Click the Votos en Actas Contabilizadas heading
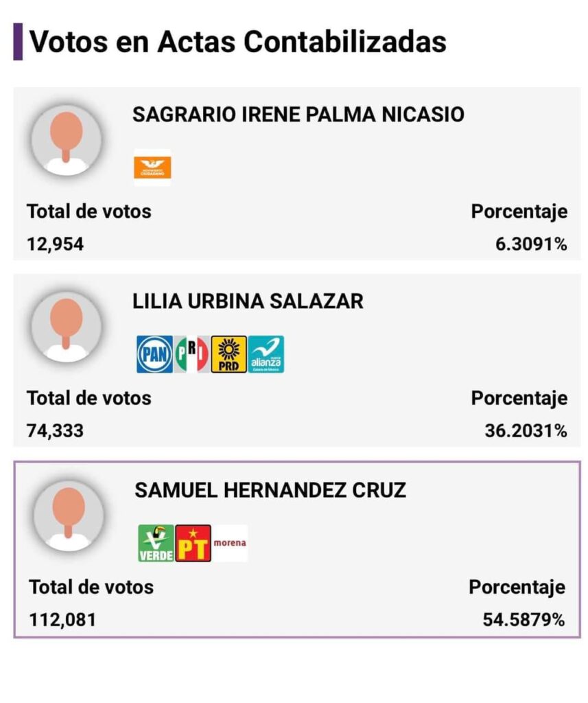The image size is (588, 703). tap(237, 42)
